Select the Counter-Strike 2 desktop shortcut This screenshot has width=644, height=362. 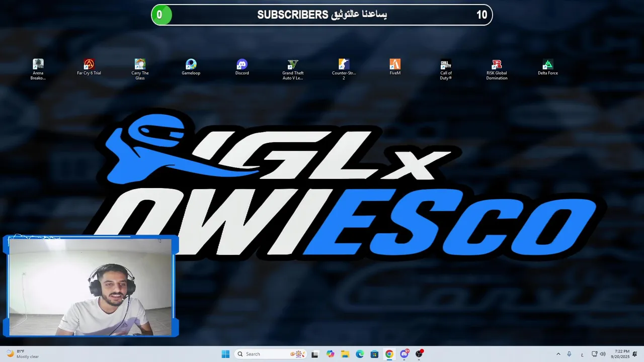[x=344, y=69]
